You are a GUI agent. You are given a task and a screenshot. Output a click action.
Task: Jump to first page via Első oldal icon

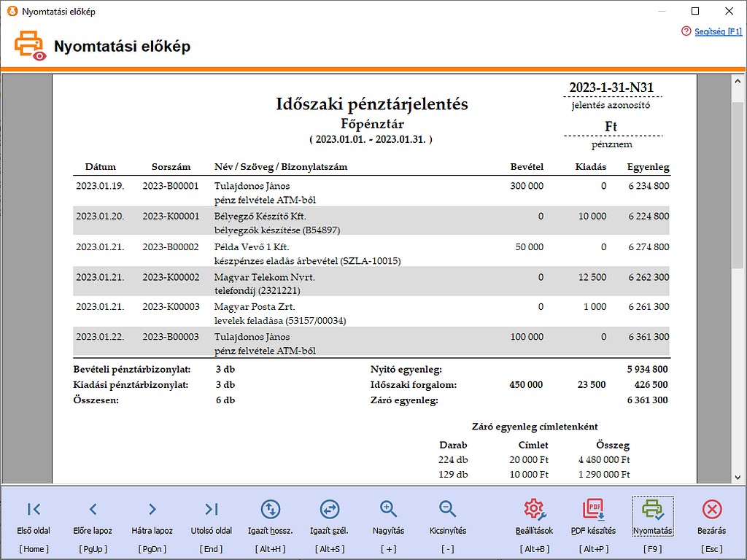point(34,510)
